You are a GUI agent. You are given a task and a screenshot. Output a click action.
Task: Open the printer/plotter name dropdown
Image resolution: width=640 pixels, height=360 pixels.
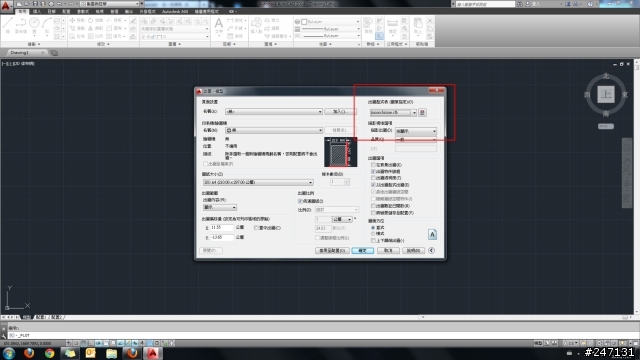pos(273,130)
